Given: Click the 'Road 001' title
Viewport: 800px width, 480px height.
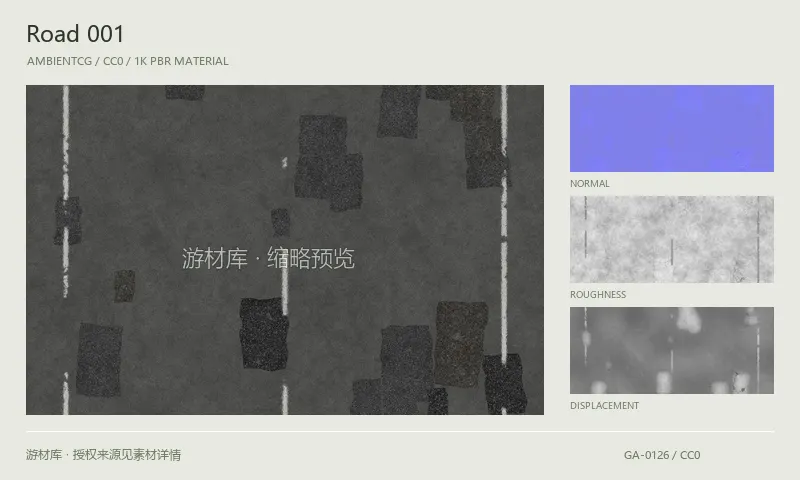Looking at the screenshot, I should (x=75, y=34).
